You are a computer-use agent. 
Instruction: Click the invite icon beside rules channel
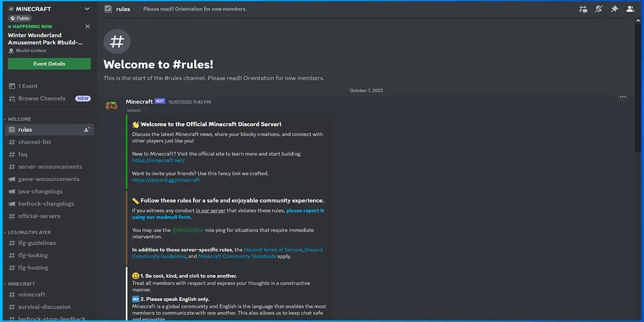click(87, 129)
